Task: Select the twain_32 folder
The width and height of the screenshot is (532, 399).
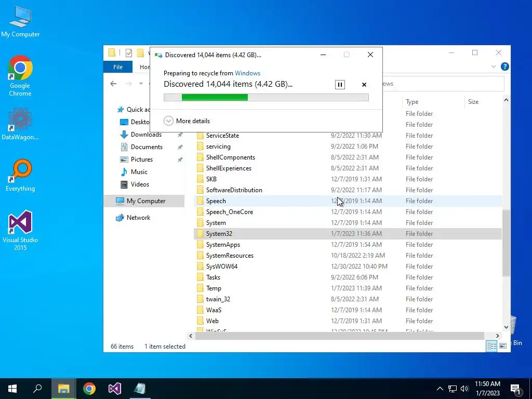Action: click(218, 299)
